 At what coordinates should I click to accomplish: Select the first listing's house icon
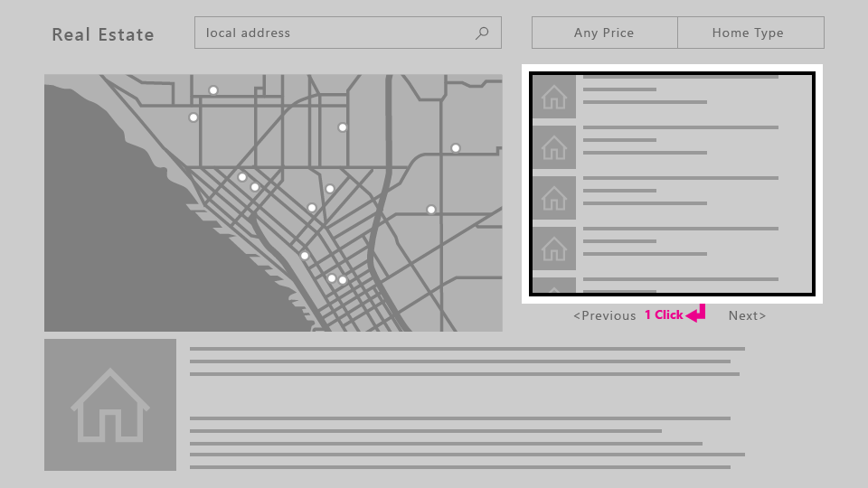point(554,97)
